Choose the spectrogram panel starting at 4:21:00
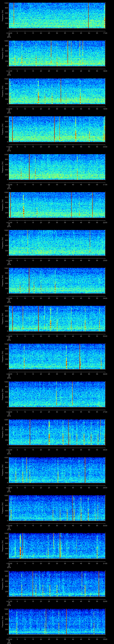114x644 pixels. (x=57, y=205)
